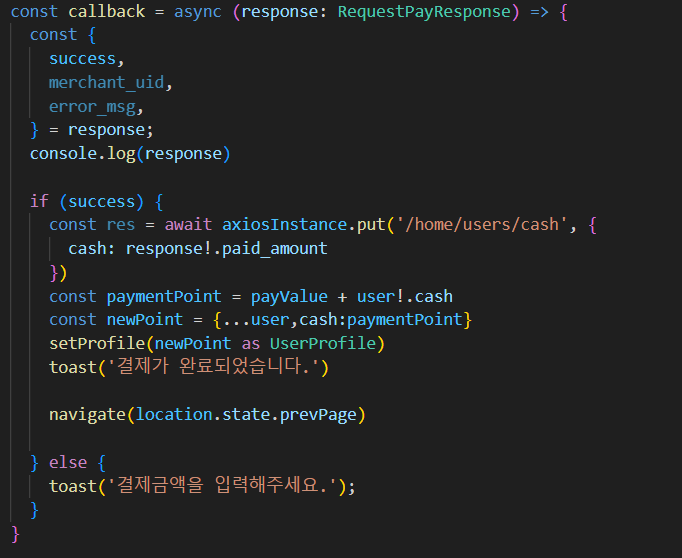This screenshot has height=558, width=682.
Task: Click 'success' in the if condition
Action: (102, 201)
